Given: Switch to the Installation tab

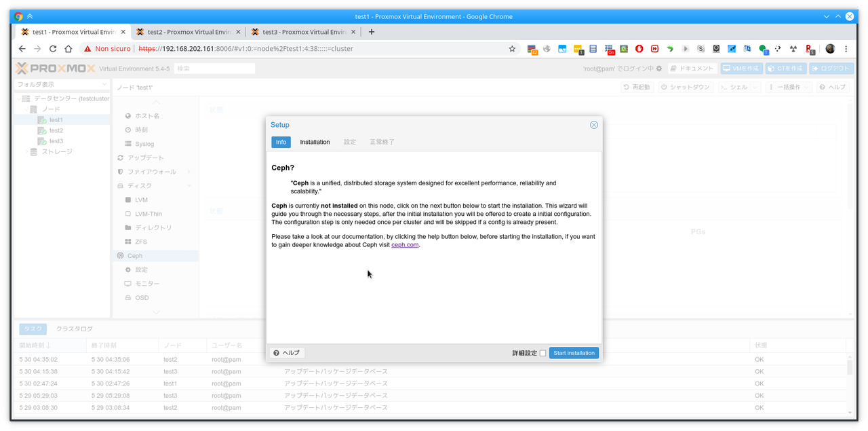Looking at the screenshot, I should point(315,142).
